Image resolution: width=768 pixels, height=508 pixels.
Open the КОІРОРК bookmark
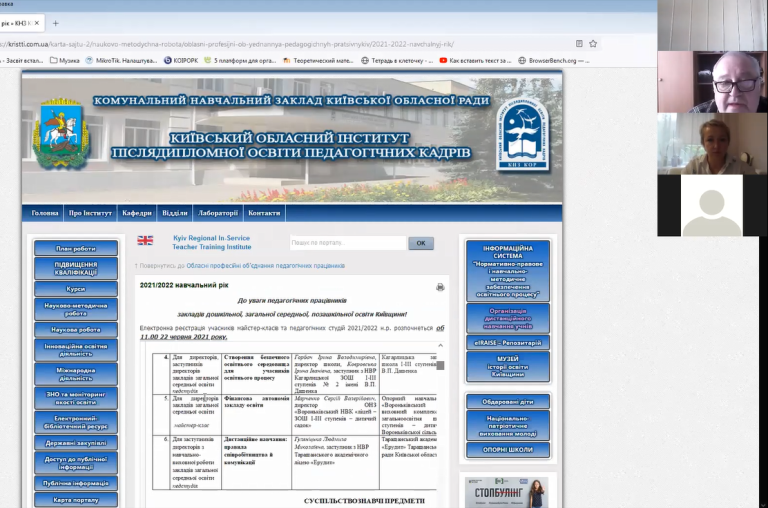(181, 61)
